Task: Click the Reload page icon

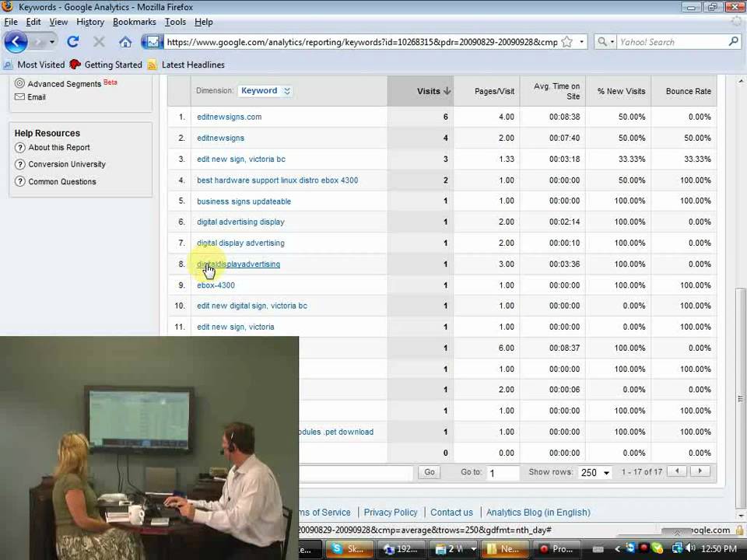Action: (73, 42)
